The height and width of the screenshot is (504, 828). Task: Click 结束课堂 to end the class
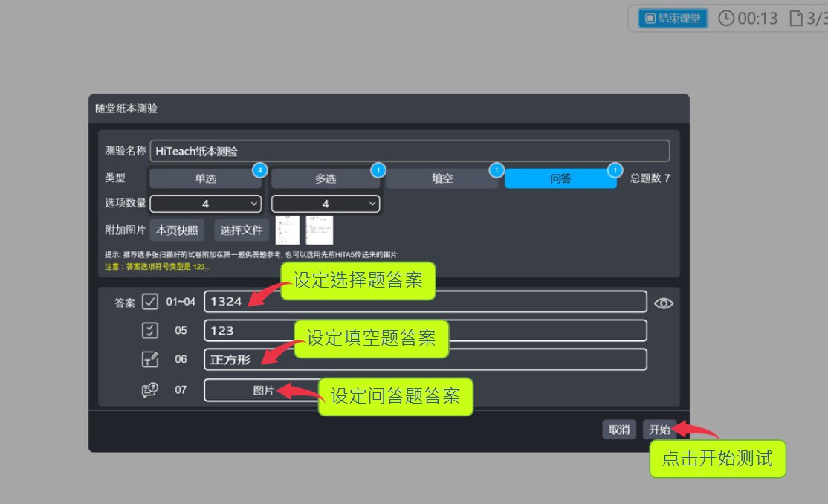pyautogui.click(x=673, y=19)
